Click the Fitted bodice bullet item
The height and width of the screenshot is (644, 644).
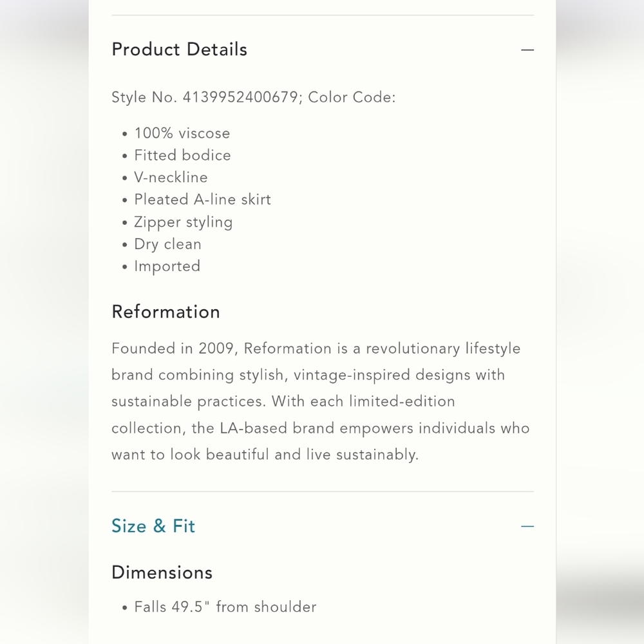click(x=182, y=155)
